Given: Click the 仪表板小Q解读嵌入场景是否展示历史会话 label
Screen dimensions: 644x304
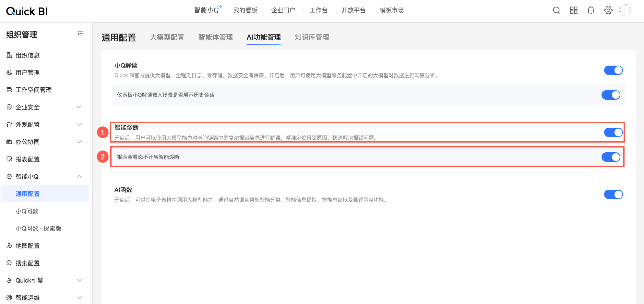Looking at the screenshot, I should point(166,95).
